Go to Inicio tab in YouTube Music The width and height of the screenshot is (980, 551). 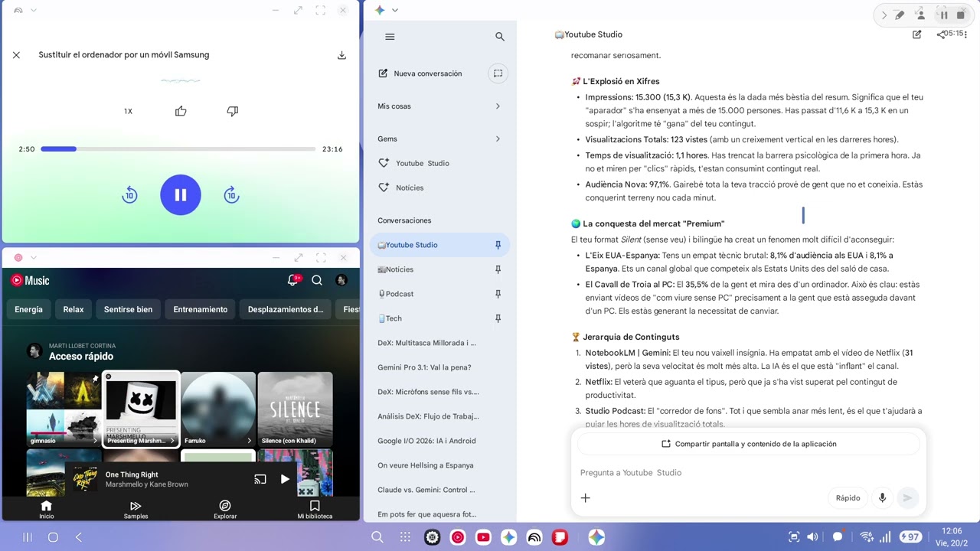tap(46, 510)
